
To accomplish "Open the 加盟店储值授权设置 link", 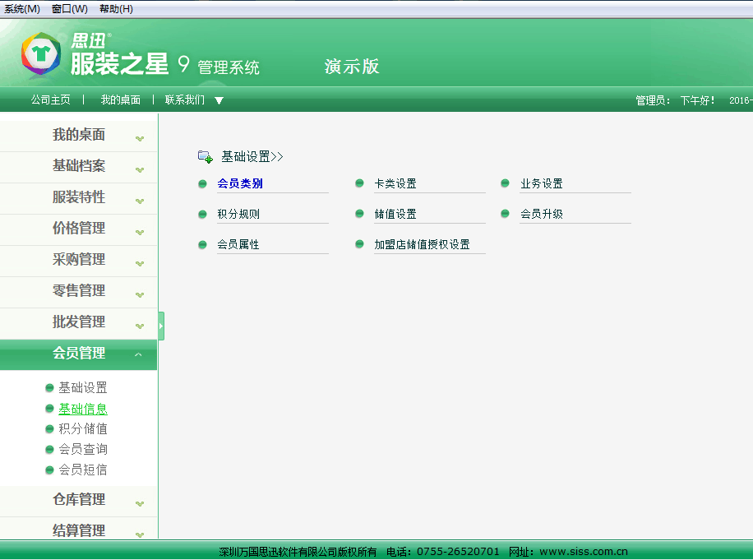I will (x=422, y=244).
